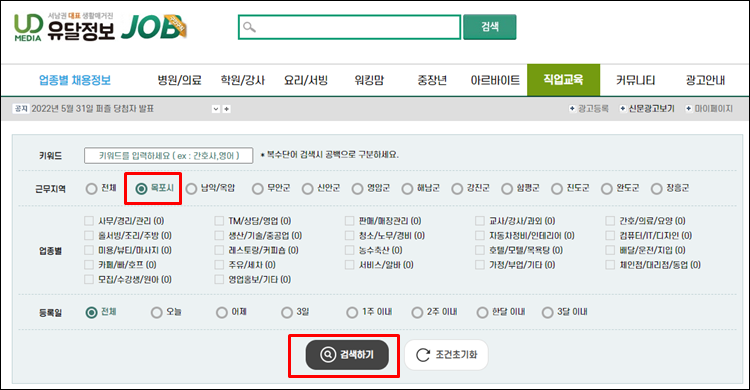750x390 pixels.
Task: Check the 미용/뷰티/마사지 checkbox
Action: (89, 250)
